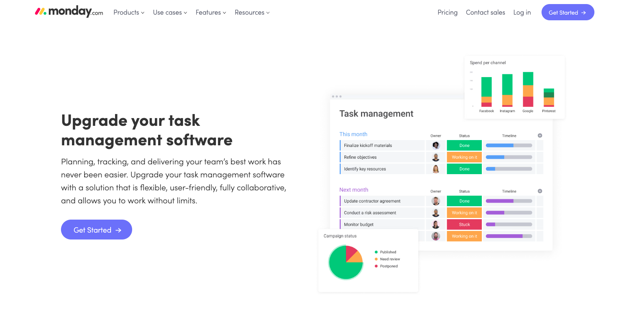Click the "Upgrade your task management software" heading

pos(147,130)
